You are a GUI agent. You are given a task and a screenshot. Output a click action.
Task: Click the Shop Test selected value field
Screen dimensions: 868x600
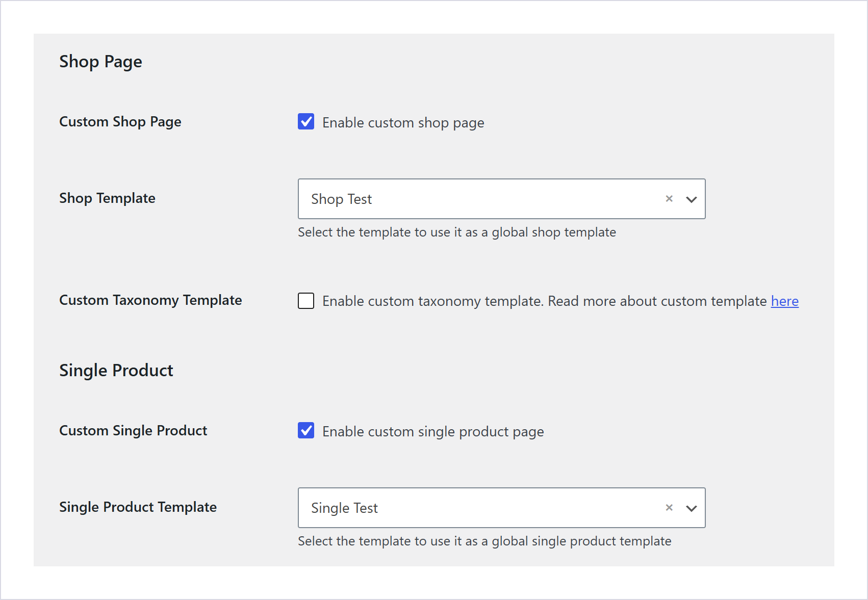click(x=502, y=199)
